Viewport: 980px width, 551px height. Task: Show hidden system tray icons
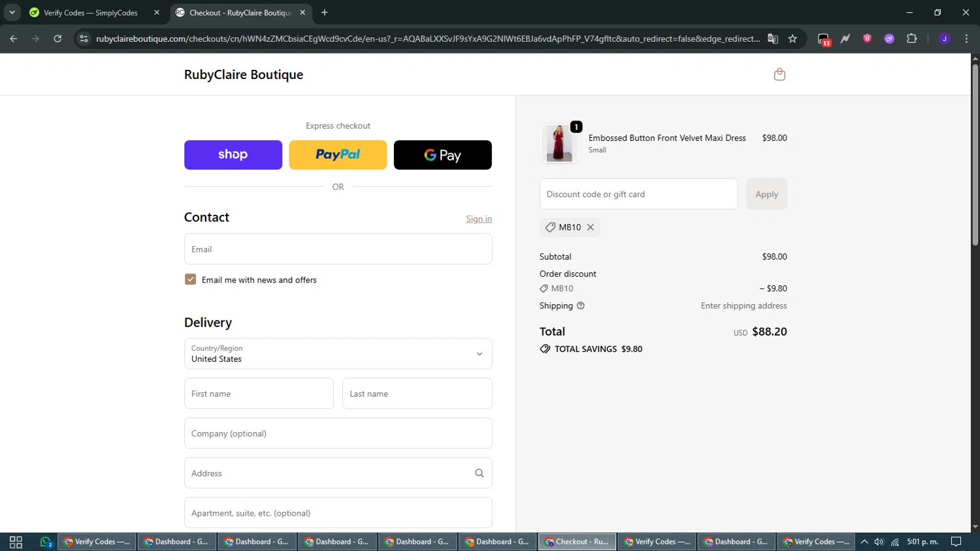[864, 542]
